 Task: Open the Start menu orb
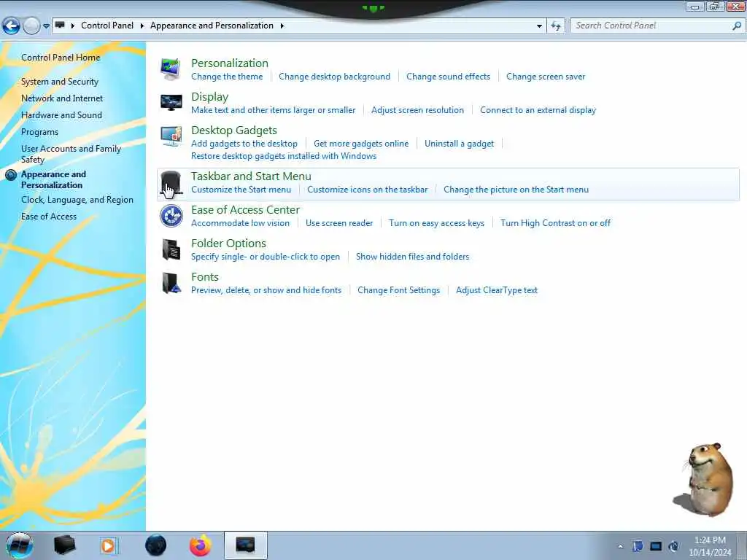click(x=19, y=545)
